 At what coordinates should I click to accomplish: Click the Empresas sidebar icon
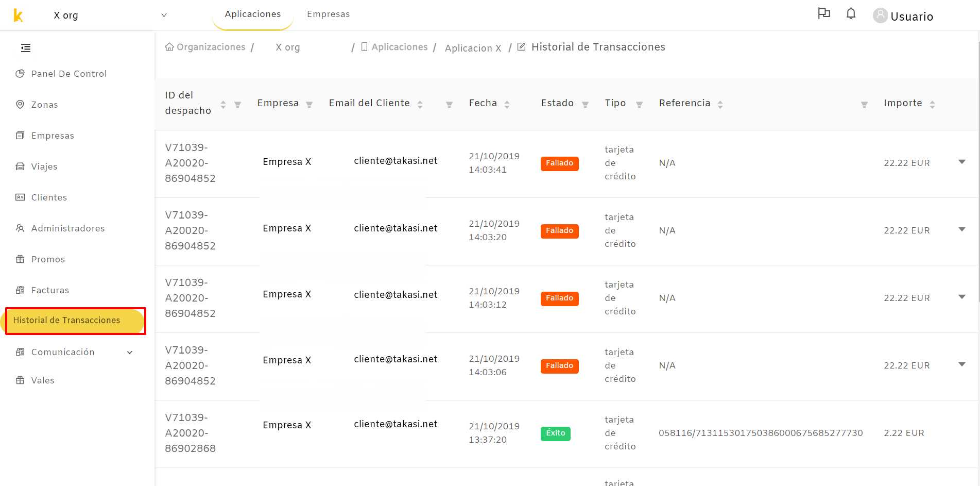pyautogui.click(x=20, y=136)
